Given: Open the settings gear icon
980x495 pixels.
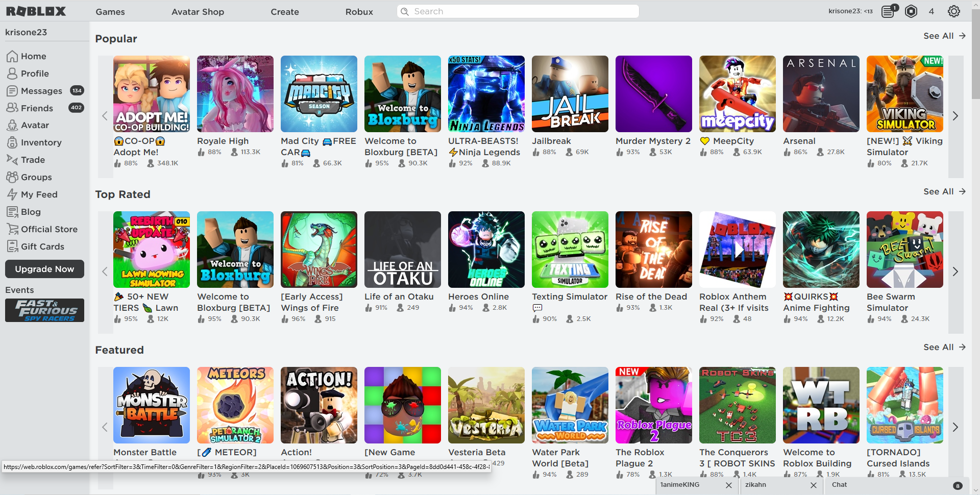Looking at the screenshot, I should tap(954, 11).
